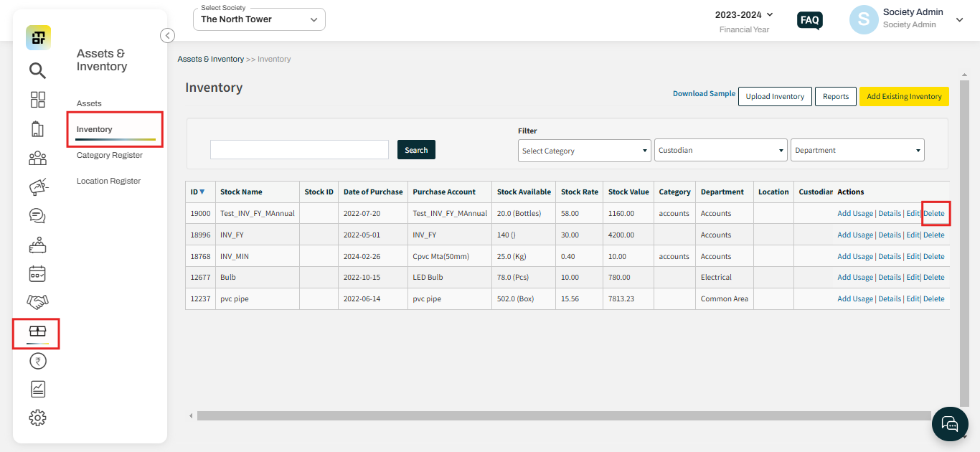Click the Add Existing Inventory button
Image resolution: width=980 pixels, height=452 pixels.
(x=904, y=96)
